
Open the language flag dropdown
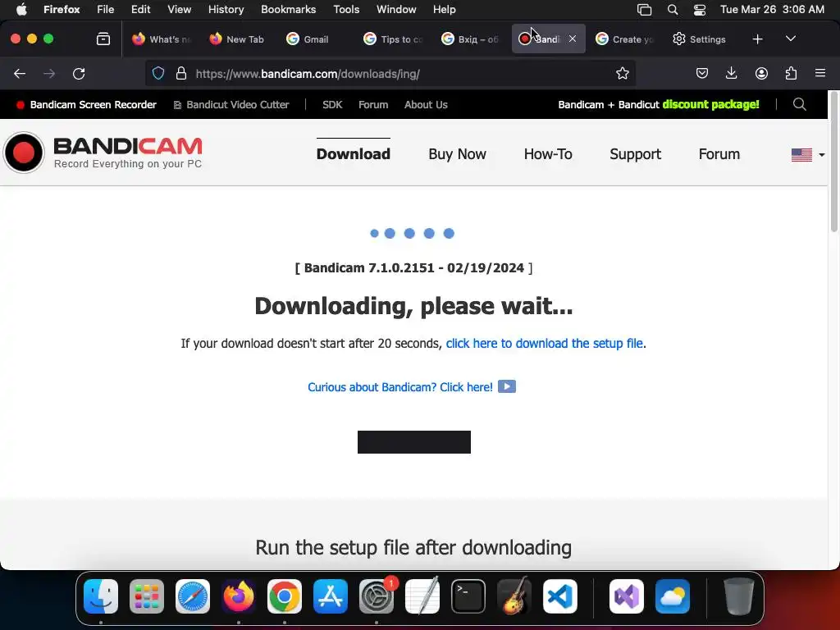tap(808, 155)
